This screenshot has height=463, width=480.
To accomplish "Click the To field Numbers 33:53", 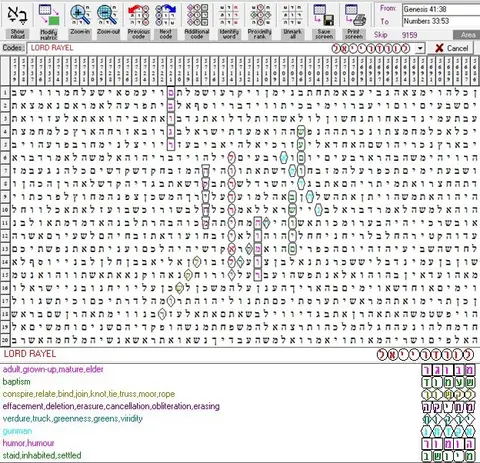I will click(441, 21).
